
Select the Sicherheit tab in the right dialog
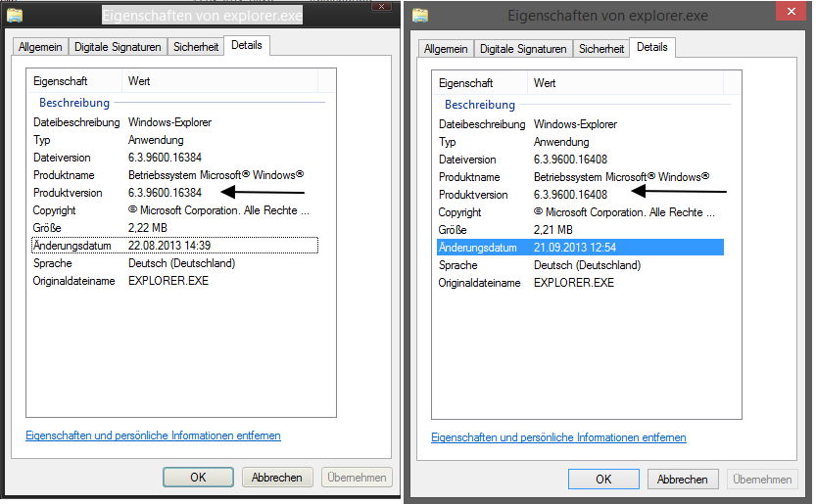601,49
